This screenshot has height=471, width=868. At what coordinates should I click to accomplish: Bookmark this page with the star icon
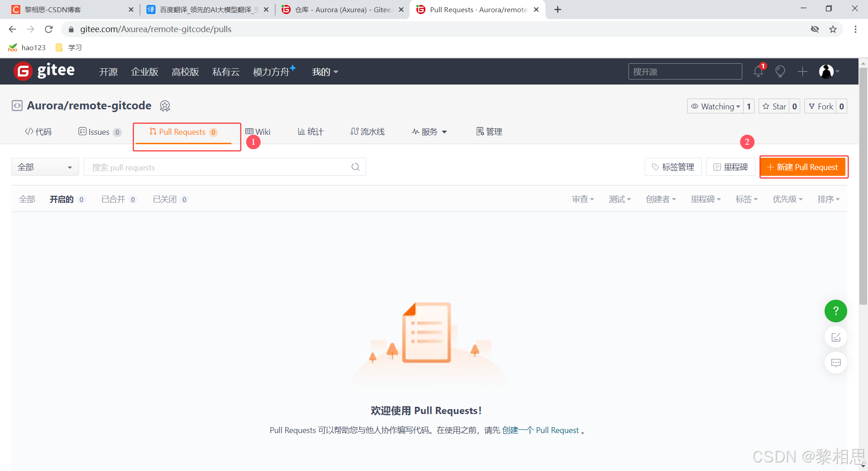[x=833, y=29]
